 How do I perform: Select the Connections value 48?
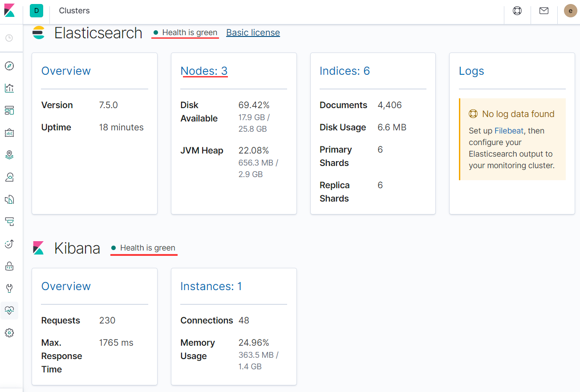click(244, 320)
